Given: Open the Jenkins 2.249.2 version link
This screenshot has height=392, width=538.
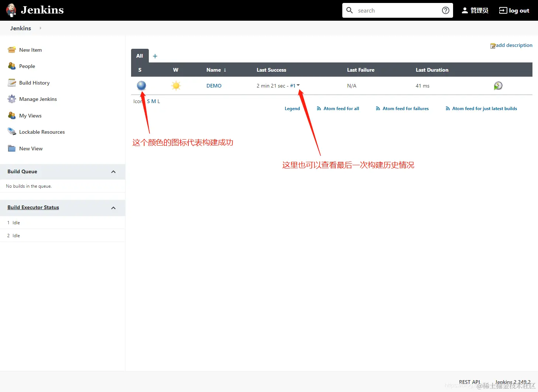Looking at the screenshot, I should [x=513, y=382].
